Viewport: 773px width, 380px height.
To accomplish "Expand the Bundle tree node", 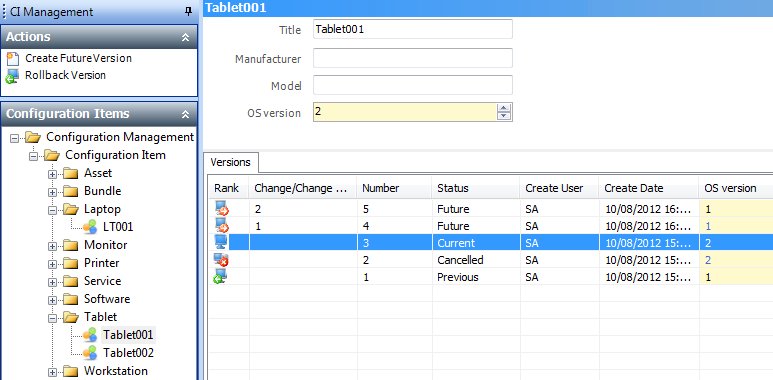I will pyautogui.click(x=52, y=192).
